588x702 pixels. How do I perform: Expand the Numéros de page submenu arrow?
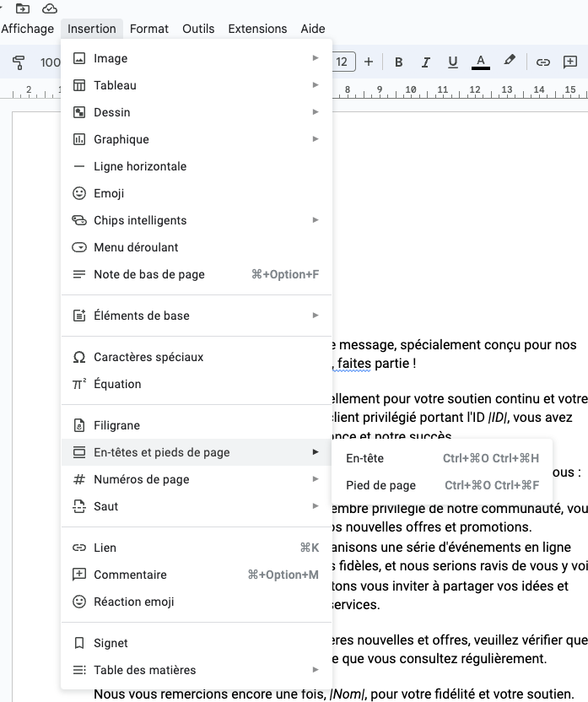click(316, 479)
